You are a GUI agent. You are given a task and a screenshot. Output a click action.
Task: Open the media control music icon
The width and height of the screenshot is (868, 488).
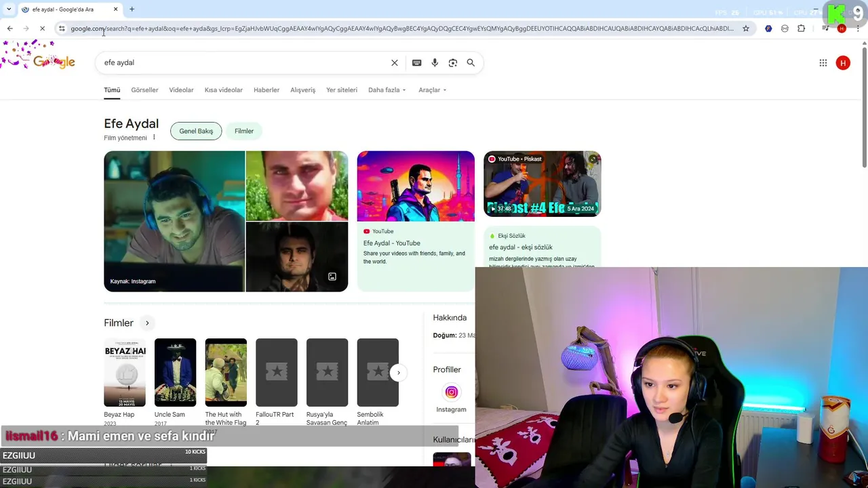pyautogui.click(x=825, y=28)
